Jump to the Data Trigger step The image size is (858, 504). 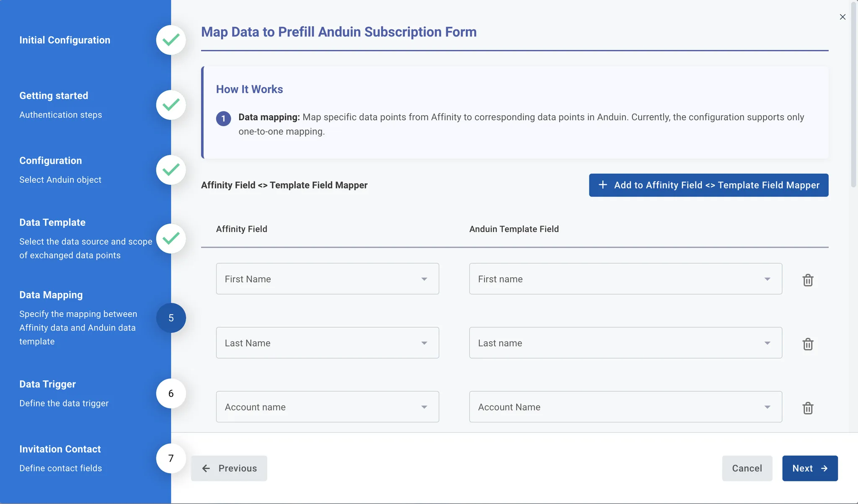click(x=47, y=384)
